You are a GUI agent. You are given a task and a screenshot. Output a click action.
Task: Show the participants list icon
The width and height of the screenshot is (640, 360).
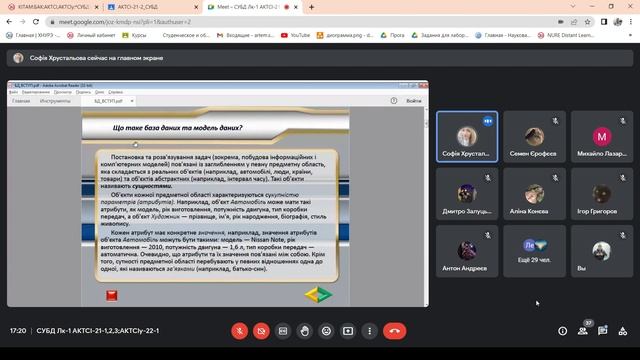pyautogui.click(x=583, y=331)
